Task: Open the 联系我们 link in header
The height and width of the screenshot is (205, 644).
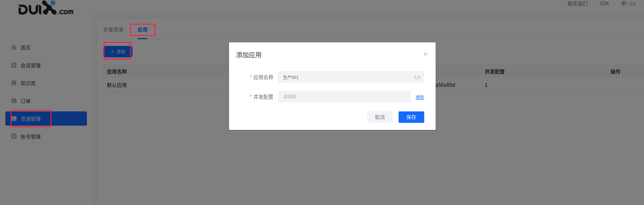Action: point(577,4)
